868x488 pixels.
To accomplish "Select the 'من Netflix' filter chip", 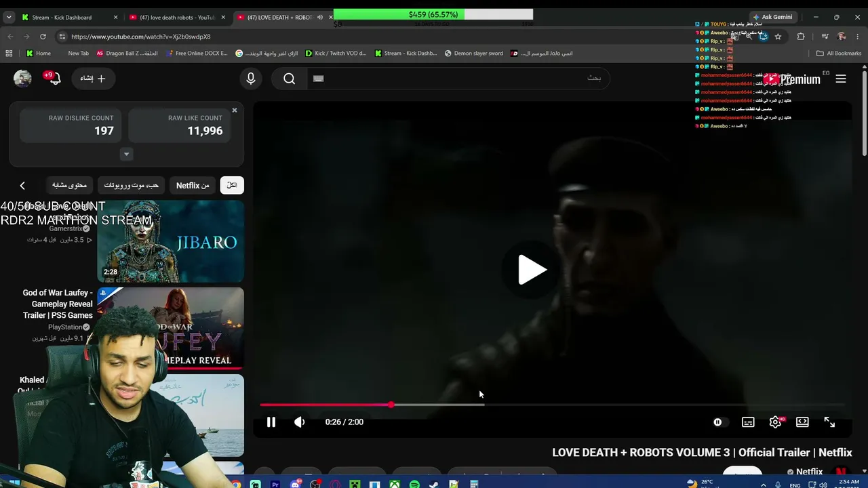I will (x=193, y=185).
